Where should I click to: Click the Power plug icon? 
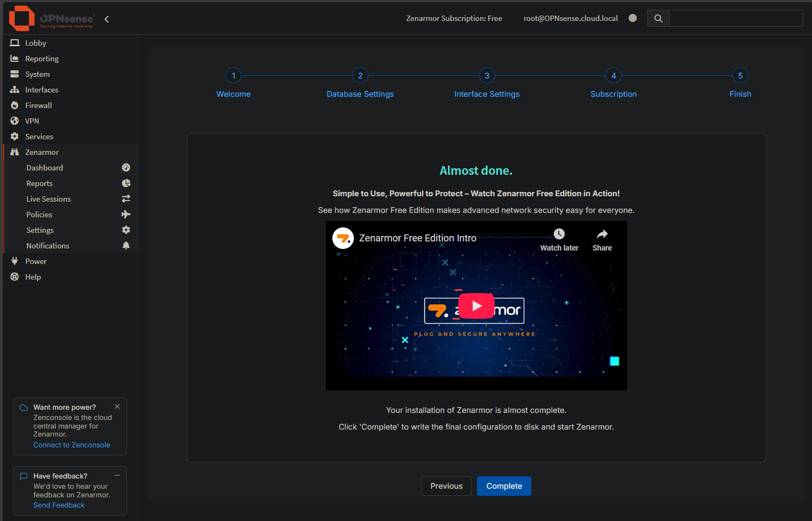point(15,261)
